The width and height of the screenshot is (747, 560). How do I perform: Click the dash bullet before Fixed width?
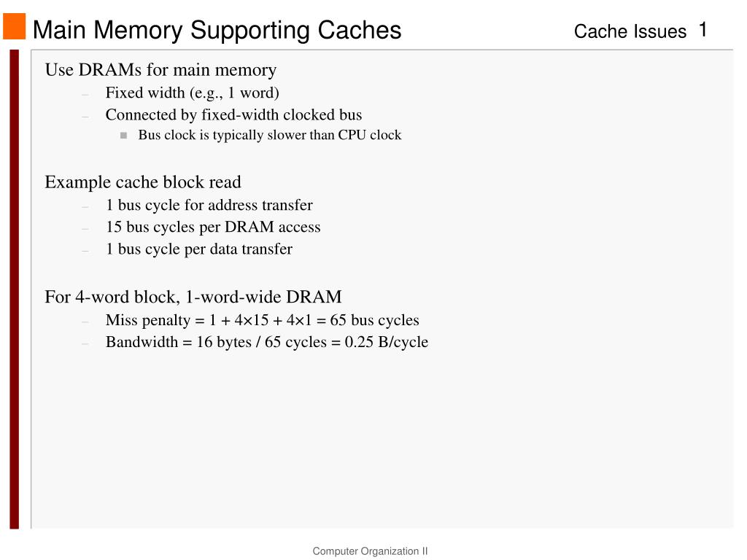pos(85,94)
